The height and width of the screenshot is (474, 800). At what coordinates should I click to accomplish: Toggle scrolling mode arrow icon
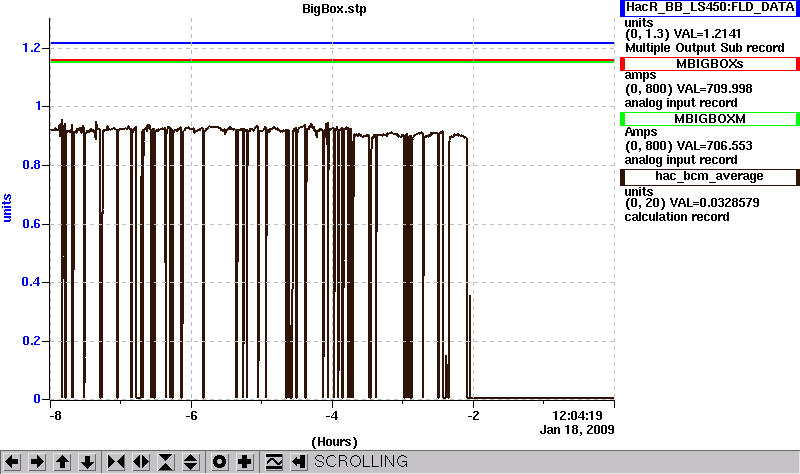[x=299, y=462]
